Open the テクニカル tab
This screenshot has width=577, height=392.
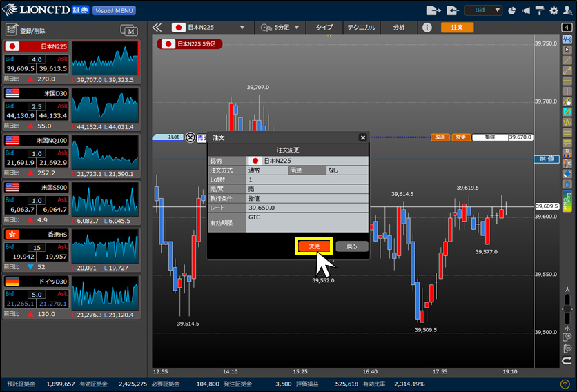pyautogui.click(x=362, y=28)
